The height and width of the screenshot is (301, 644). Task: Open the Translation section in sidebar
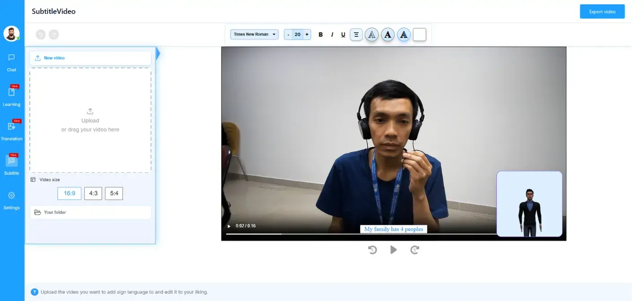(x=12, y=131)
